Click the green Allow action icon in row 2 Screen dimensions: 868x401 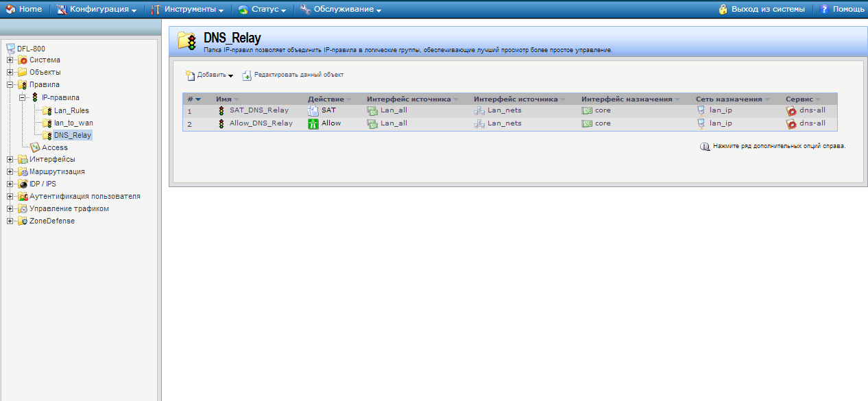[x=313, y=124]
